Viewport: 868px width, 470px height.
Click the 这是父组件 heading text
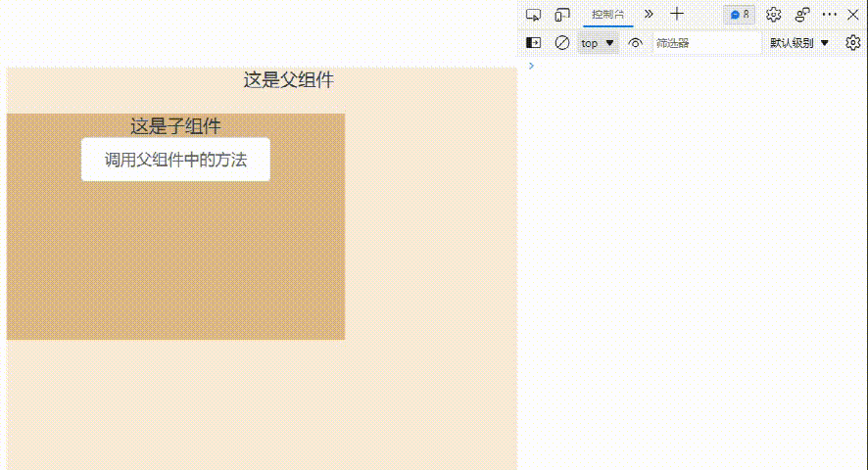coord(288,79)
